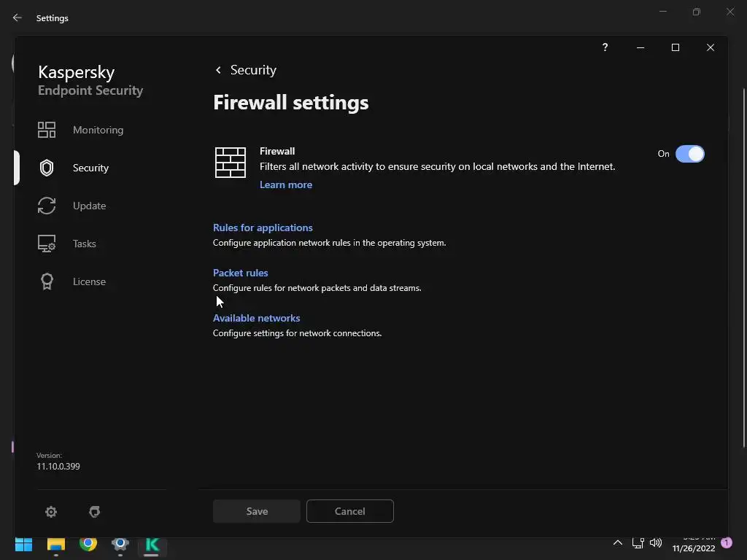Open the Tasks monitor-gear icon

click(47, 244)
